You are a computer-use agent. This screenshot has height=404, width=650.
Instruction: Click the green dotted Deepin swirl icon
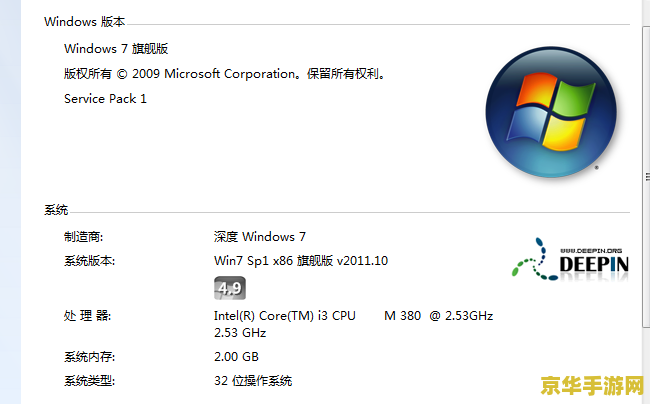[534, 259]
